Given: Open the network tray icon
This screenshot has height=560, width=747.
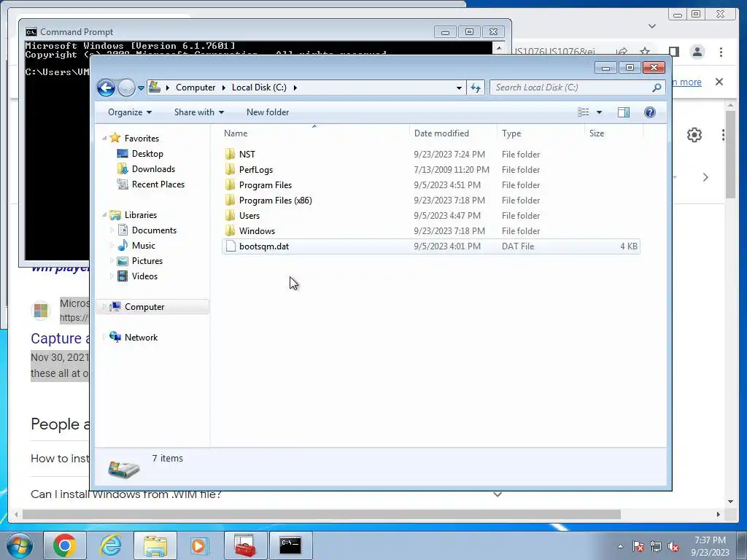Looking at the screenshot, I should click(656, 546).
